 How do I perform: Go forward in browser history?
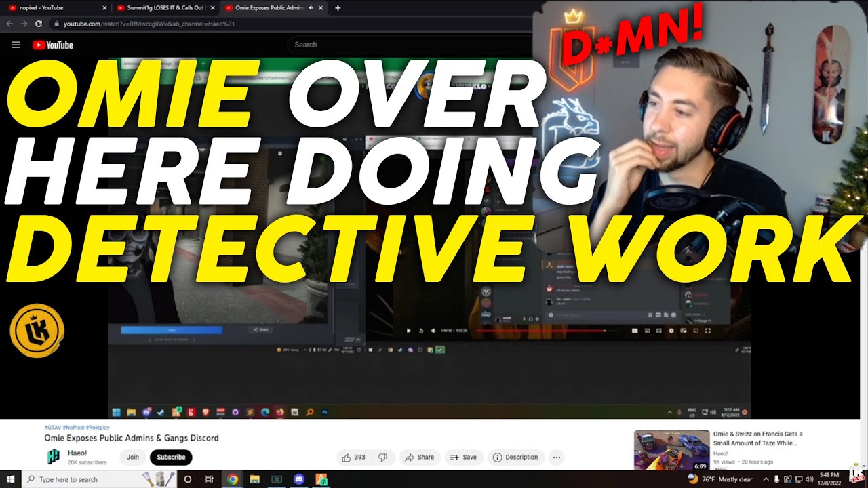(x=24, y=24)
